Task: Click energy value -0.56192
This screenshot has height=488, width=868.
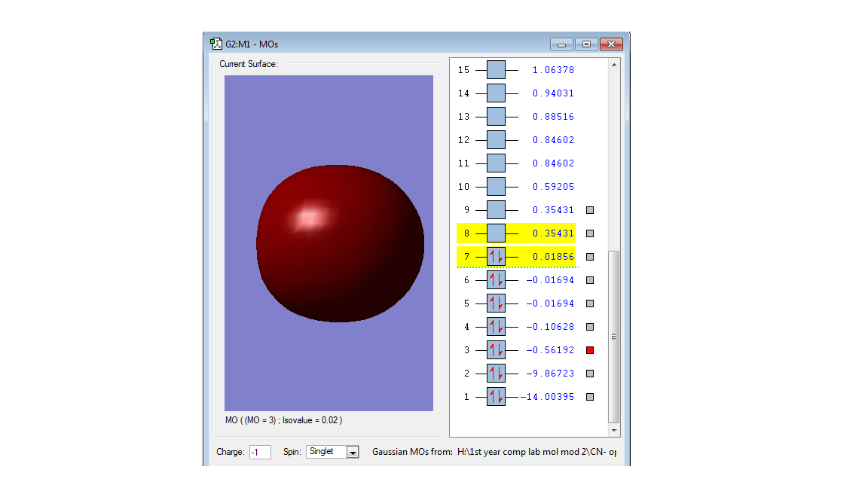Action: point(550,349)
